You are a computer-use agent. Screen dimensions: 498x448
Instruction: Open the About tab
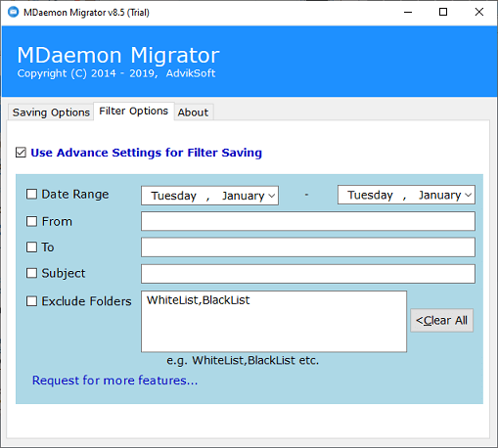click(x=194, y=112)
